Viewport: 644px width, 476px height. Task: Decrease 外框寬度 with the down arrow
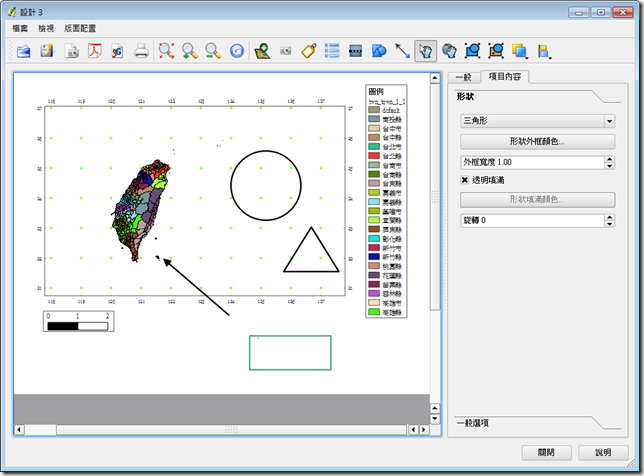point(610,166)
